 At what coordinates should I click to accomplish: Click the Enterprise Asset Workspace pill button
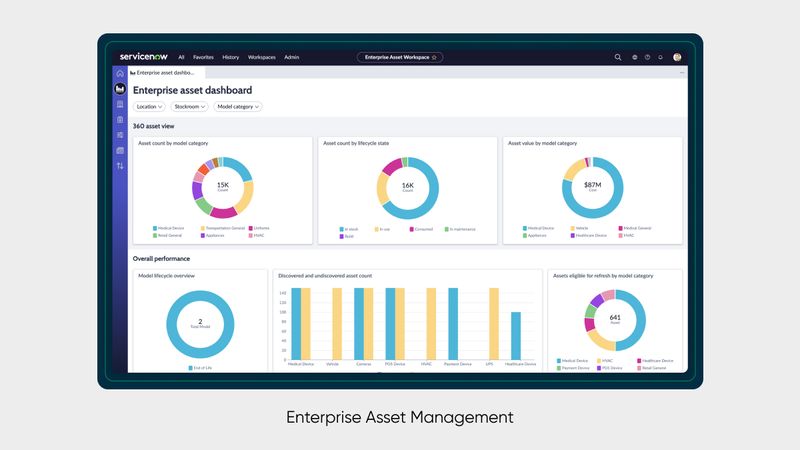click(x=400, y=57)
